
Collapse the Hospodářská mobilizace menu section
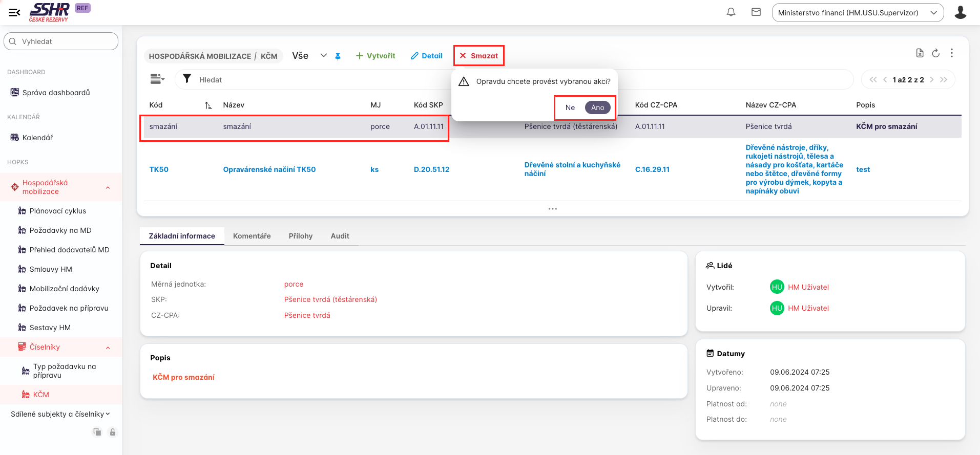[108, 187]
